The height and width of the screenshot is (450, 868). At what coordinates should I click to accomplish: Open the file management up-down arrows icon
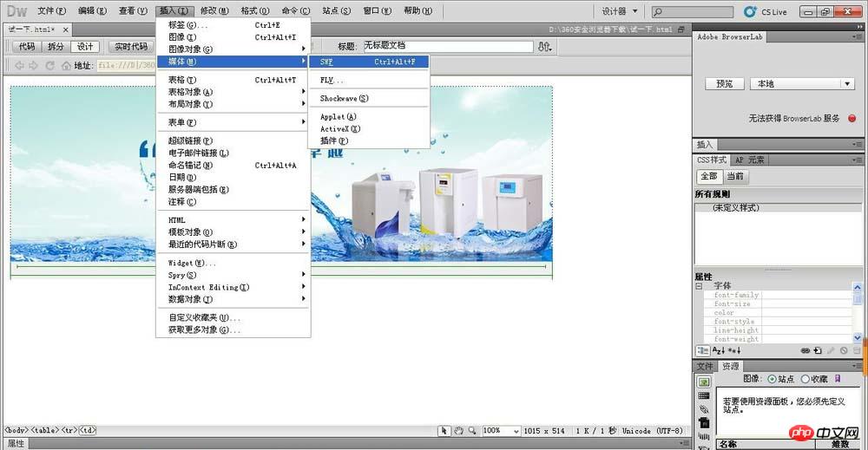point(545,47)
